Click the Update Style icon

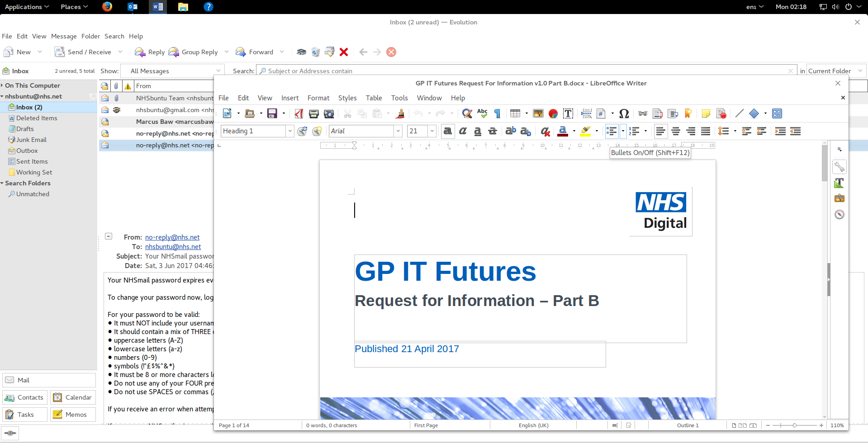click(302, 131)
